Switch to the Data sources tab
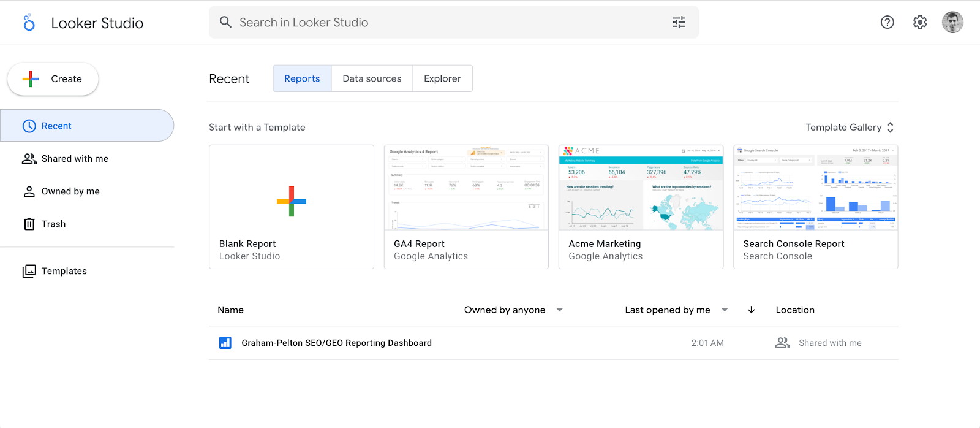Image resolution: width=980 pixels, height=428 pixels. click(x=372, y=78)
